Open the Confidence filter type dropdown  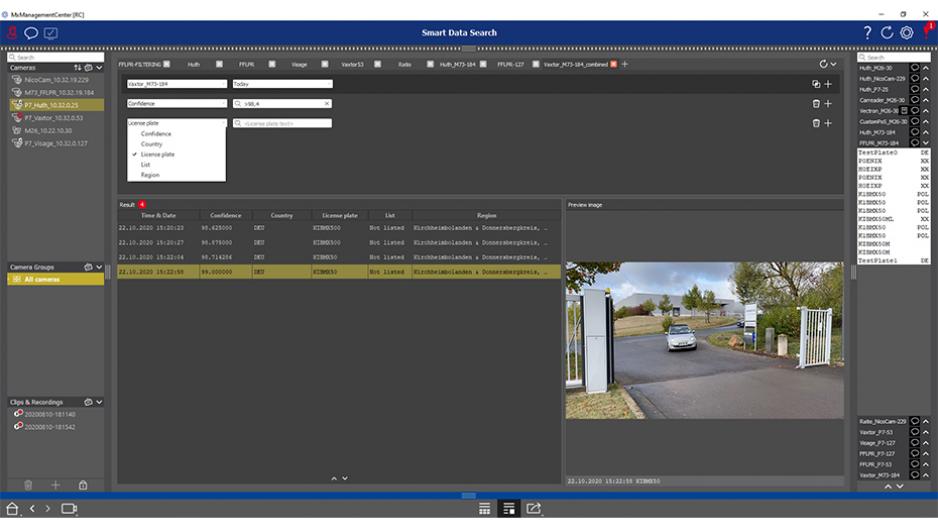176,103
